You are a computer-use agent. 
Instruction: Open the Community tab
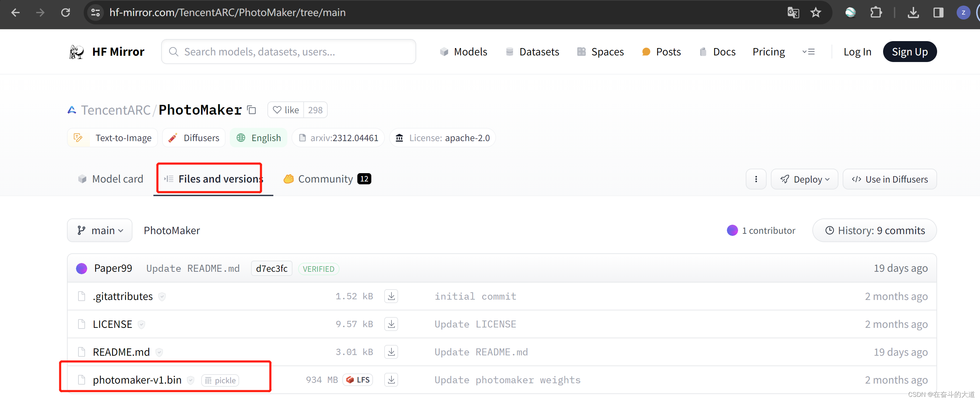point(326,179)
